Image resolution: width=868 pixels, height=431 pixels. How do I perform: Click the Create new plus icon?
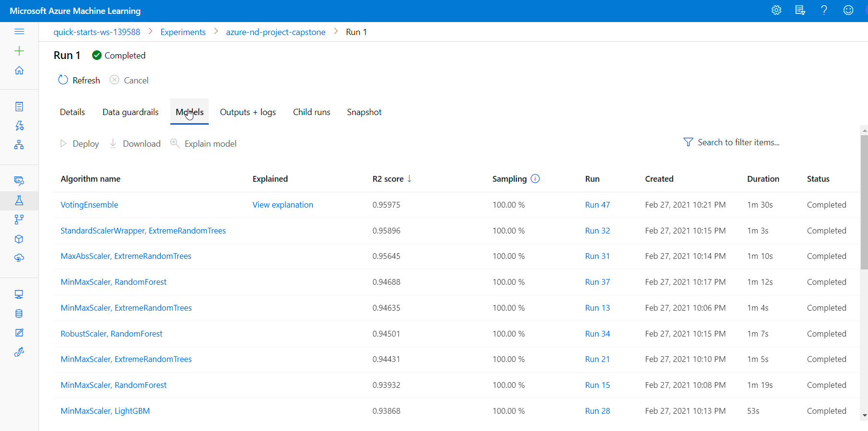point(19,51)
